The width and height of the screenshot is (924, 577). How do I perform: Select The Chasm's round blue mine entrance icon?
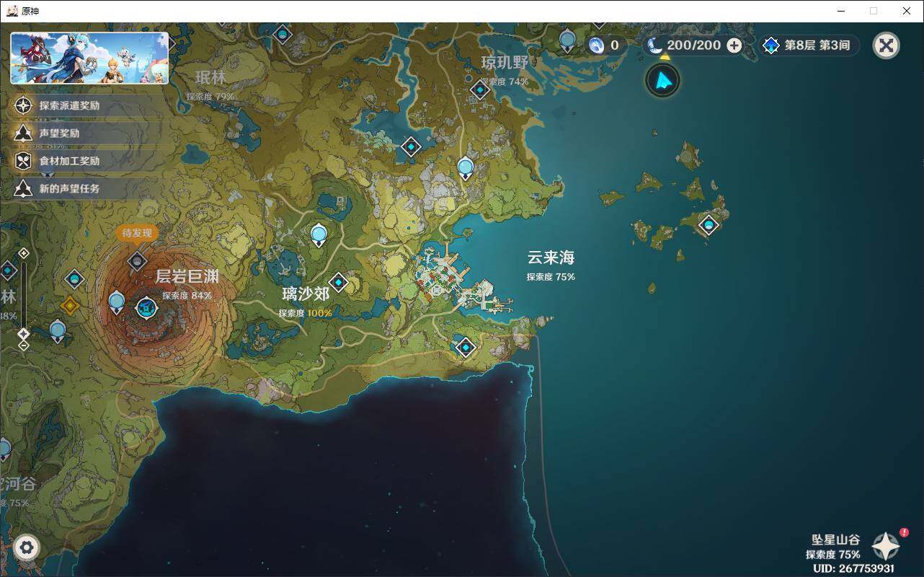[x=146, y=308]
